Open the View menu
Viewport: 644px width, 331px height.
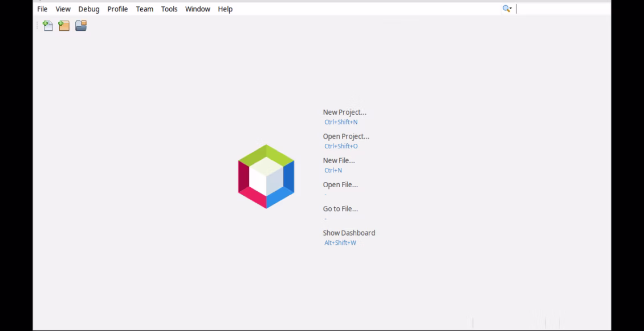pyautogui.click(x=63, y=9)
